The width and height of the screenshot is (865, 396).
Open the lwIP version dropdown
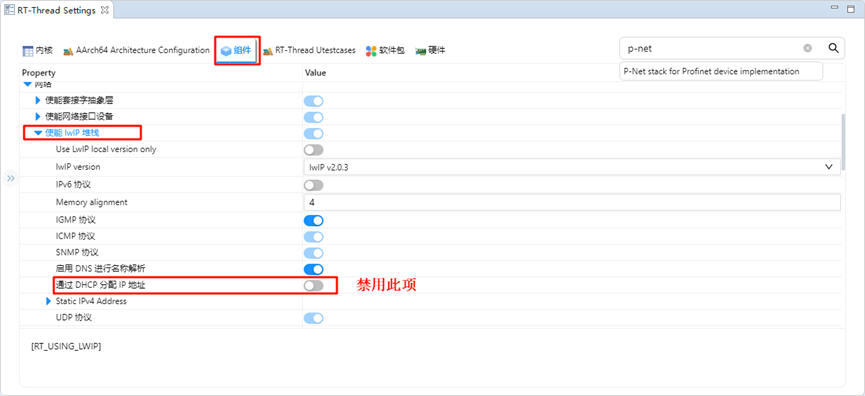coord(572,167)
